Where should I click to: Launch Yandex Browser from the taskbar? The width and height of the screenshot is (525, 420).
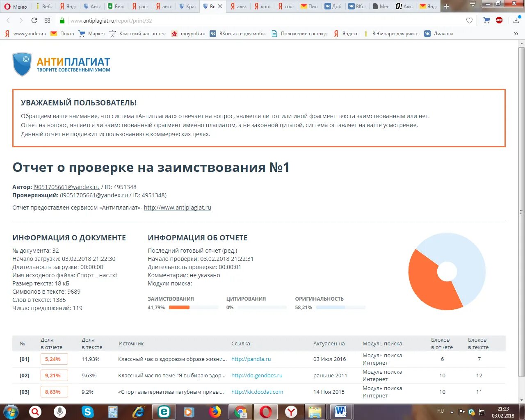click(x=291, y=411)
